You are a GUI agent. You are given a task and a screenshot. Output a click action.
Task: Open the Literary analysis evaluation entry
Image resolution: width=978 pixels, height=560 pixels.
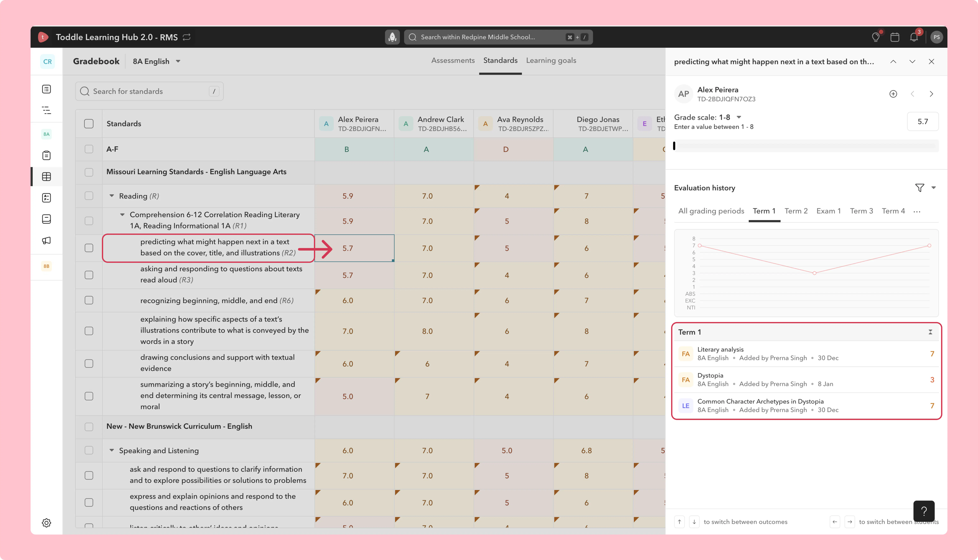806,353
